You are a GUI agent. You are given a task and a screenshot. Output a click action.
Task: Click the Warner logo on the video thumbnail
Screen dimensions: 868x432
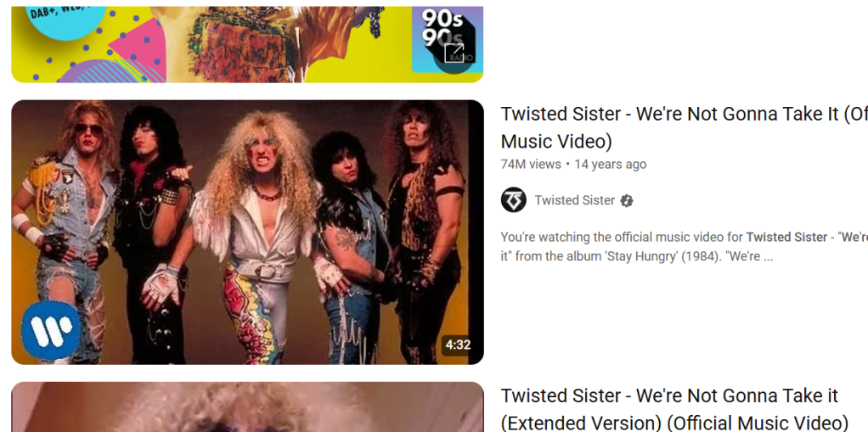click(x=51, y=330)
